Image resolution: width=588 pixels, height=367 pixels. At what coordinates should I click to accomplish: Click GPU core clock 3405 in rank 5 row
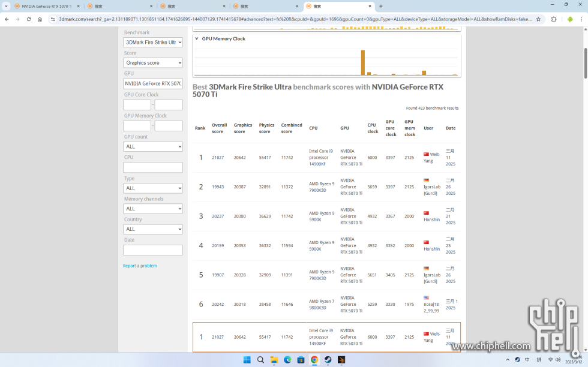[391, 275]
